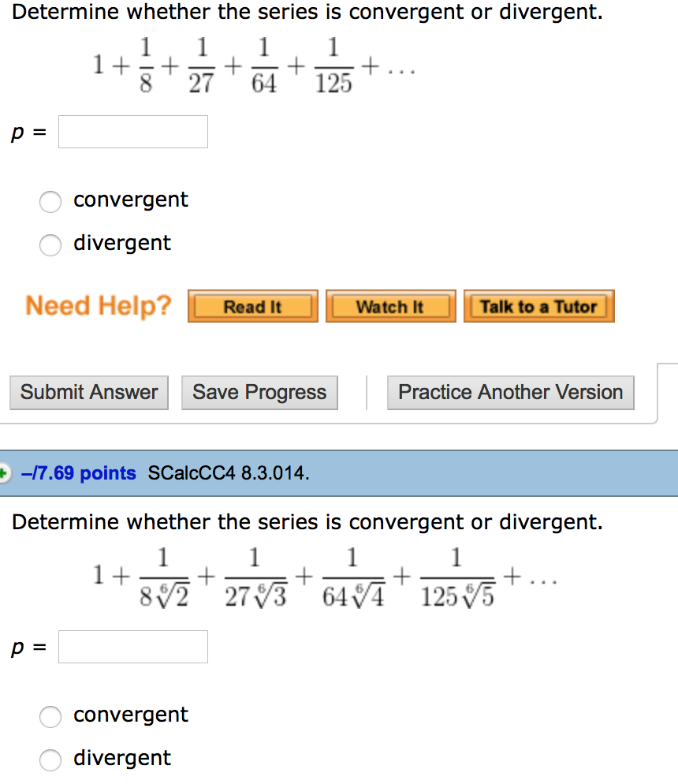This screenshot has height=784, width=678.
Task: Click the Need Help? label
Action: pos(98,306)
